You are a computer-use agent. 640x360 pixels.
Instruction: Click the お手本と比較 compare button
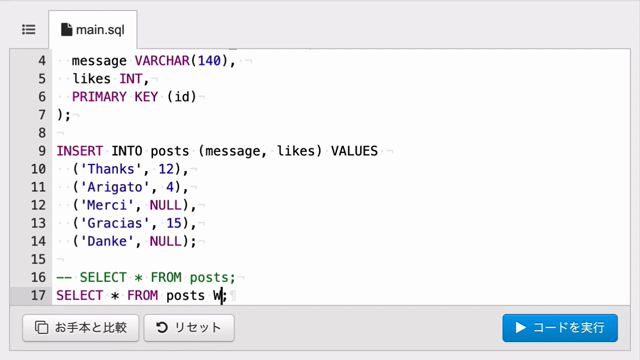click(x=81, y=327)
